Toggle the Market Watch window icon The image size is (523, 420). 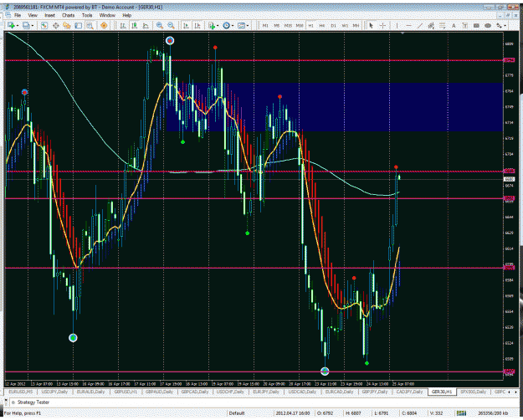(44, 25)
